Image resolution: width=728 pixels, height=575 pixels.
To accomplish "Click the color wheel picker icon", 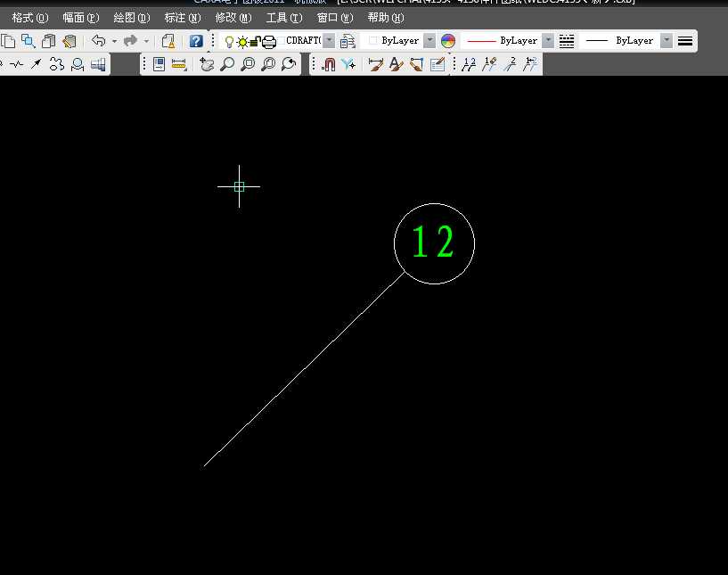I will pyautogui.click(x=448, y=41).
